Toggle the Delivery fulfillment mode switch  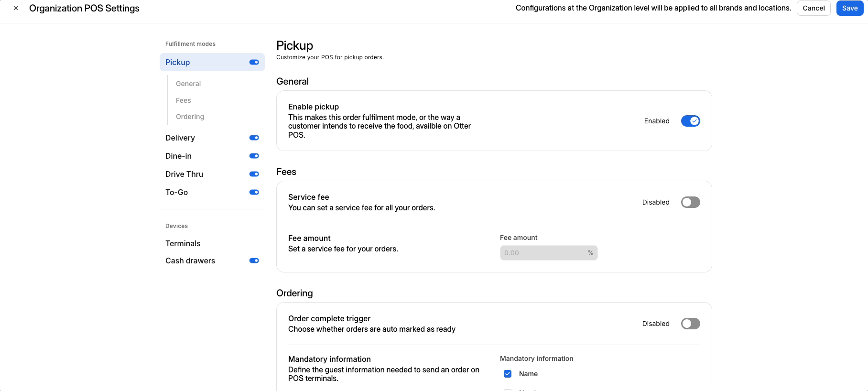[254, 138]
